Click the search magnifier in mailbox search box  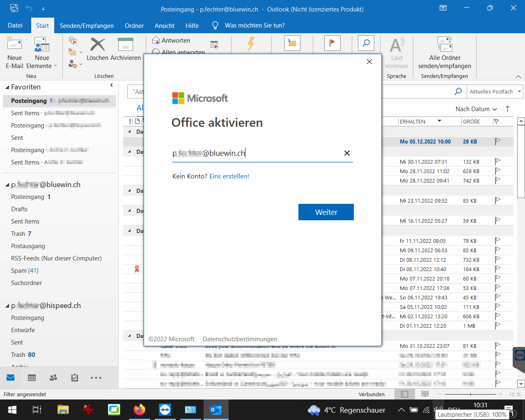click(458, 91)
